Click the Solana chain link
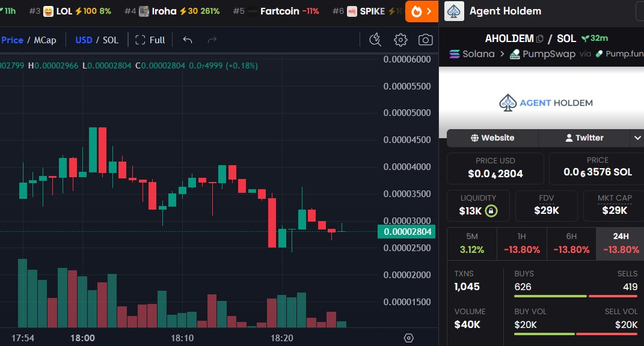 point(472,54)
